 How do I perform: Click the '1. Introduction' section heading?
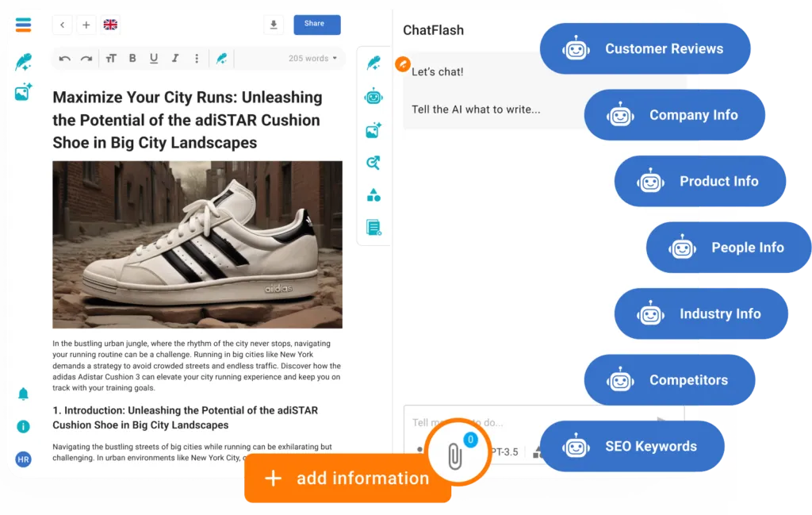186,417
